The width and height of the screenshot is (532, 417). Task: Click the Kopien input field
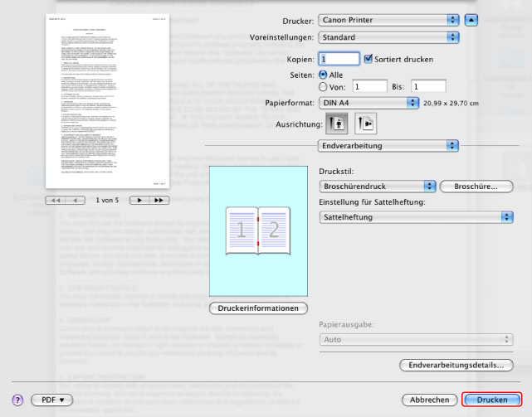pos(339,59)
